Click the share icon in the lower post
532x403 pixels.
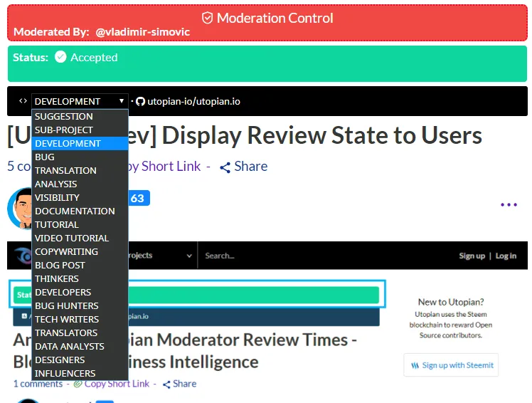166,384
